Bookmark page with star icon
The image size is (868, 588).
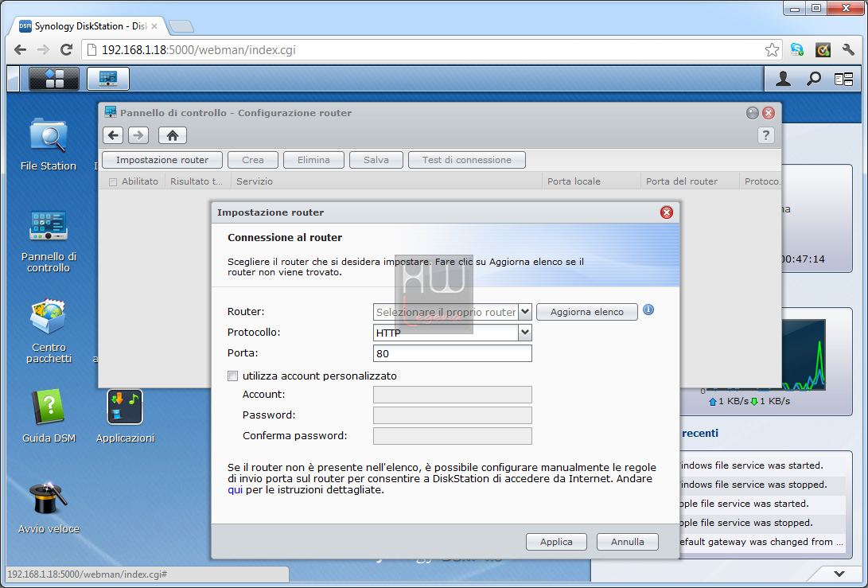pyautogui.click(x=772, y=50)
